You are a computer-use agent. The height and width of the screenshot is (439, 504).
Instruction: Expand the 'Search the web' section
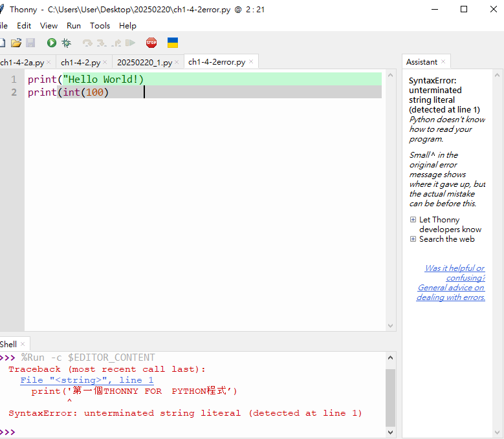pos(413,239)
